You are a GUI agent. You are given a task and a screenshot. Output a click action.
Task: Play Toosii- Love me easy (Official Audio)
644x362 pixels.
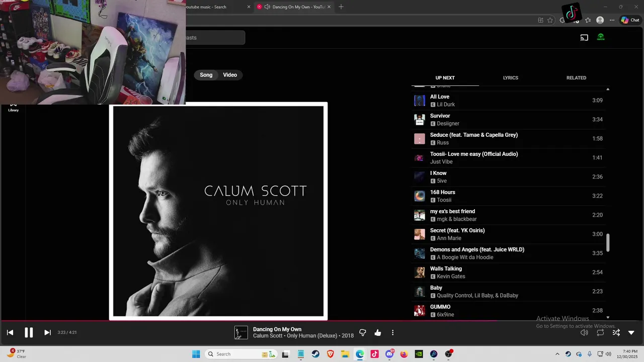pyautogui.click(x=508, y=158)
